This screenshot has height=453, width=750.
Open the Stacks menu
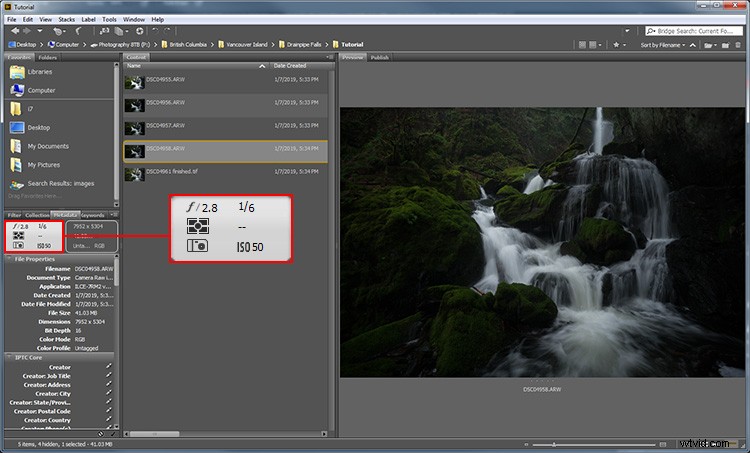pos(66,19)
